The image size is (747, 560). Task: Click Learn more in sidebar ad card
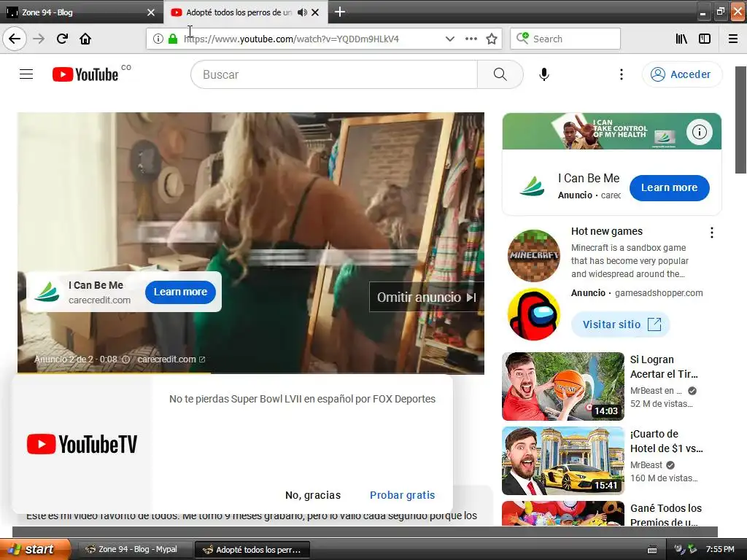point(670,187)
